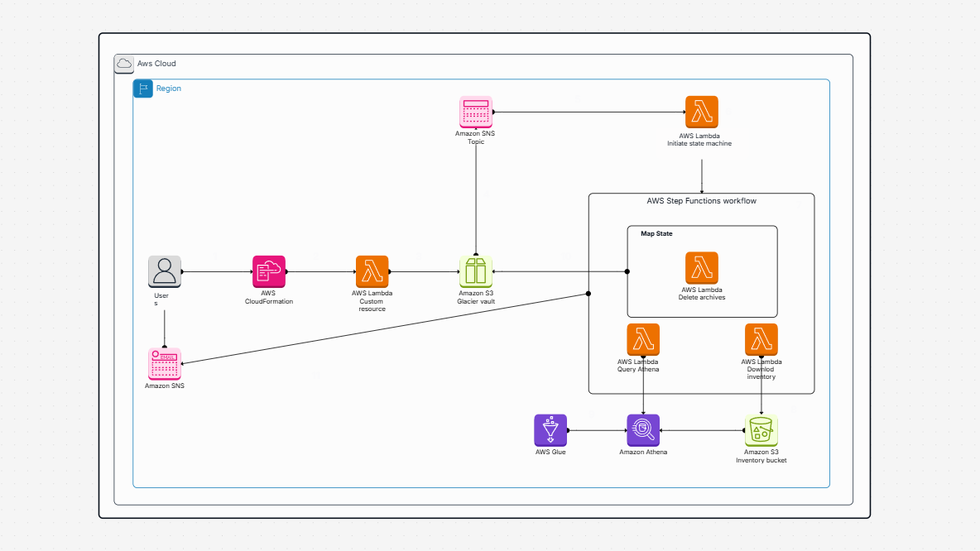Click the 'Initiate state machine' label
Image resolution: width=980 pixels, height=551 pixels.
[x=699, y=144]
